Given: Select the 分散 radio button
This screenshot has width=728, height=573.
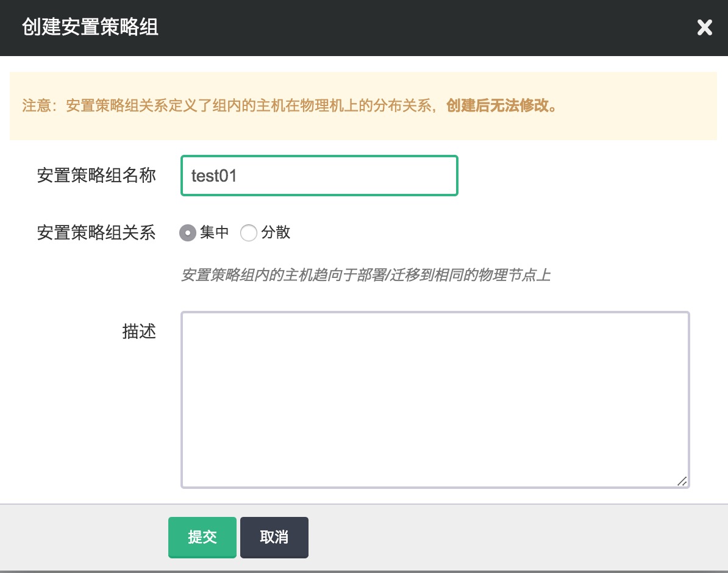Looking at the screenshot, I should click(249, 233).
